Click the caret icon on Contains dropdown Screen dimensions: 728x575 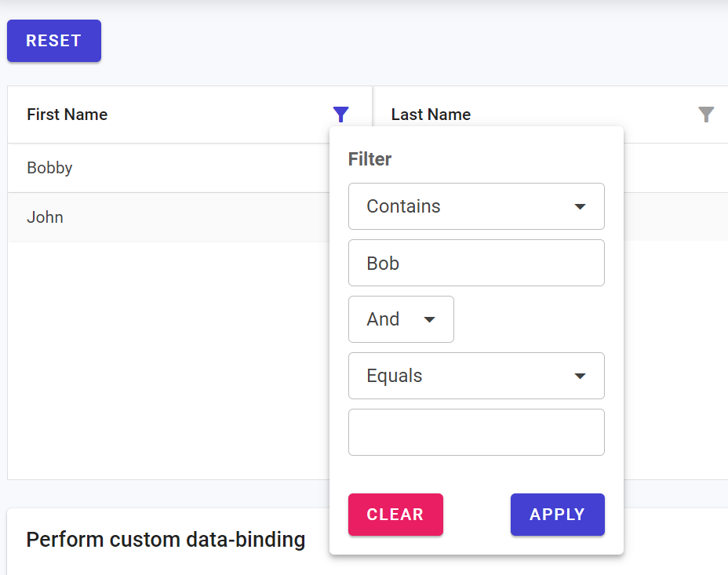[x=580, y=206]
